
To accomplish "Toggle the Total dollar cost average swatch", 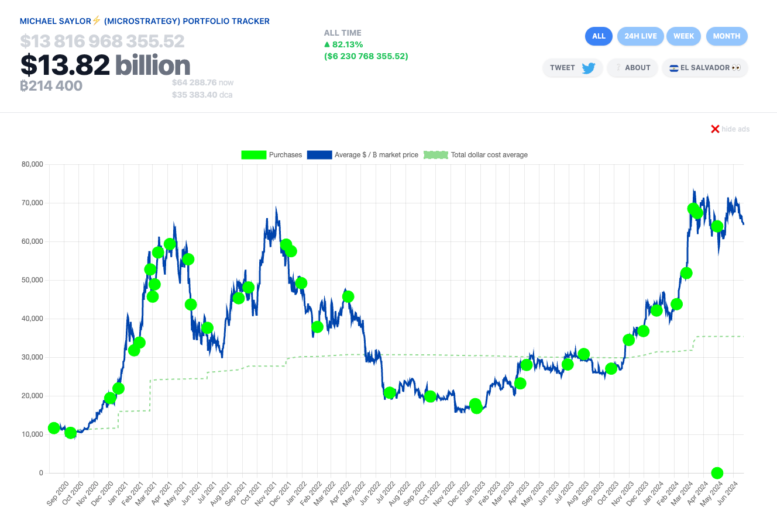I will (x=435, y=155).
